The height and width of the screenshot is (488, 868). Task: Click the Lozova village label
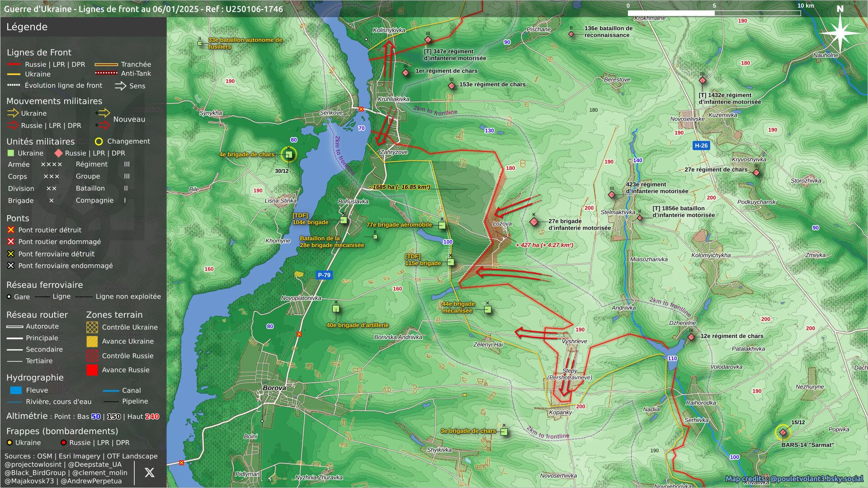[502, 224]
